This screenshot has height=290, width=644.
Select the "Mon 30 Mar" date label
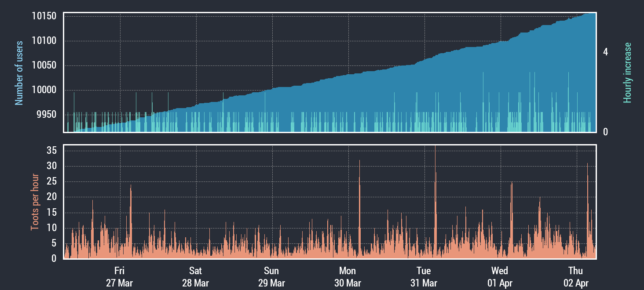click(x=348, y=277)
